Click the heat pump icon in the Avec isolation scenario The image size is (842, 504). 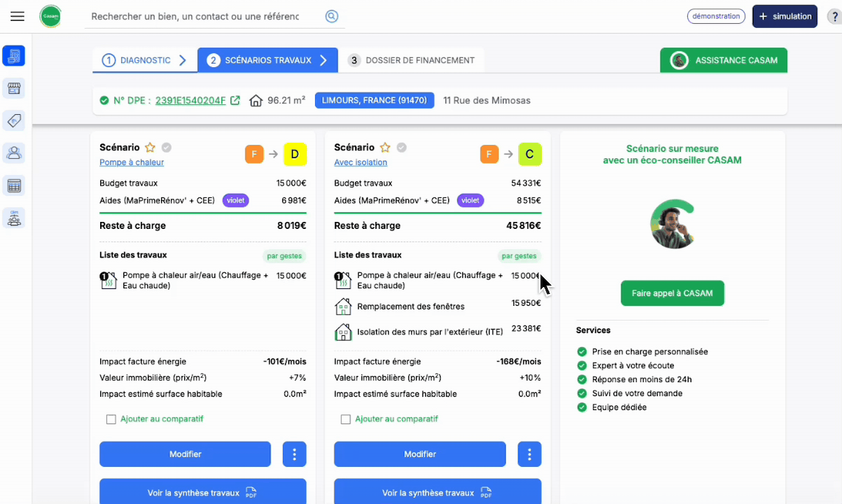click(343, 281)
